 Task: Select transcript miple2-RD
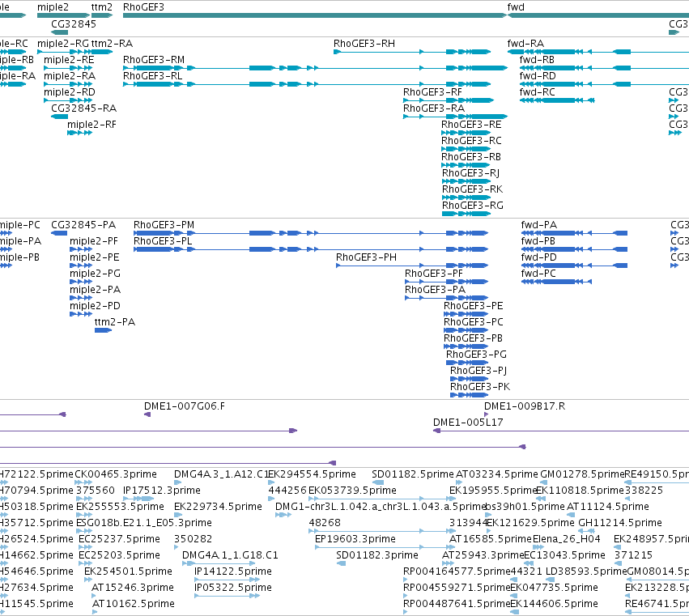tap(70, 92)
